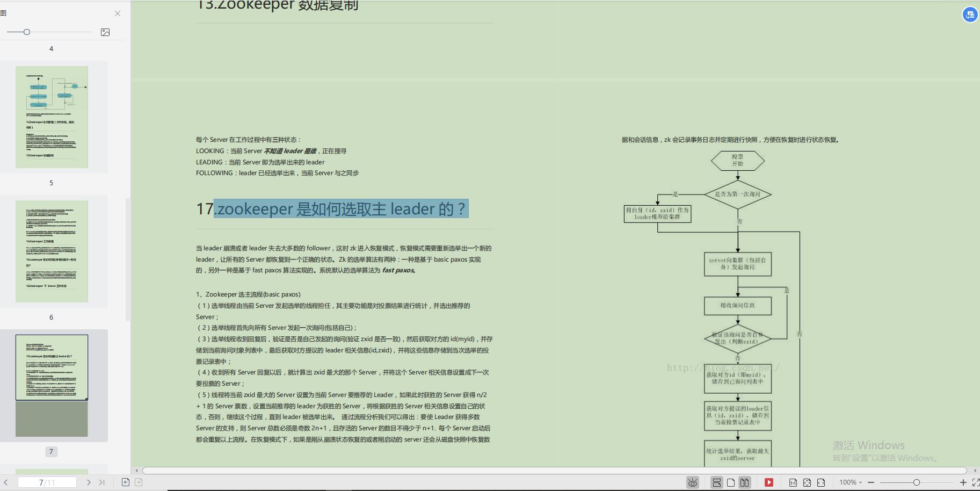980x491 pixels.
Task: Click the '投票开始' flowchart node
Action: (738, 160)
